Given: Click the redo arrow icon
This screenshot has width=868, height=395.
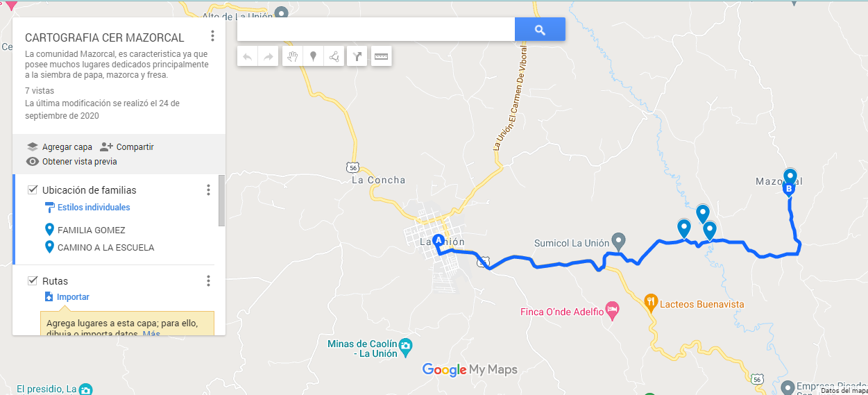Looking at the screenshot, I should click(269, 57).
